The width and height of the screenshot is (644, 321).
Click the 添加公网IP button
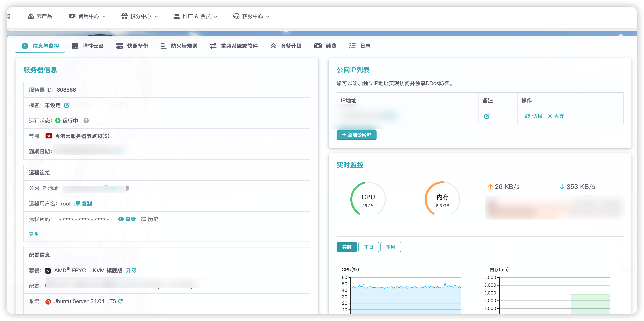click(356, 135)
